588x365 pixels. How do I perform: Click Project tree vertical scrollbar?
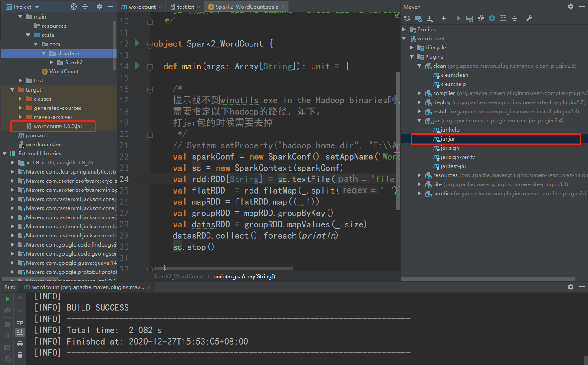[115, 46]
